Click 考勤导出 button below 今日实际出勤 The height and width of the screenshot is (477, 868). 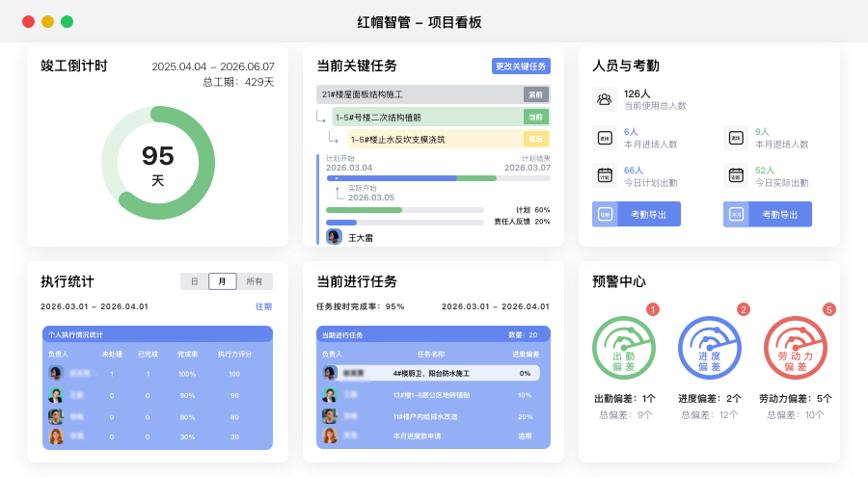pyautogui.click(x=768, y=214)
